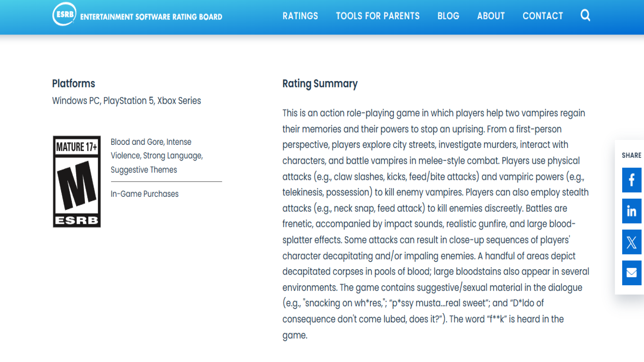This screenshot has width=644, height=362.
Task: Open the Ratings menu
Action: [x=300, y=16]
